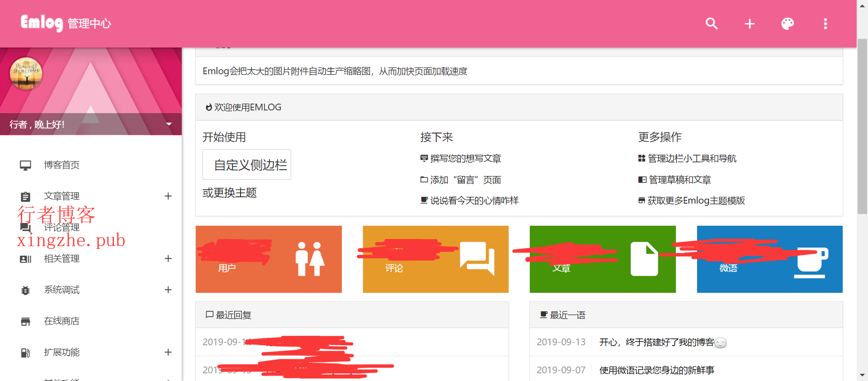Click the contact card icon for 相关管理
The height and width of the screenshot is (381, 868).
pyautogui.click(x=25, y=259)
